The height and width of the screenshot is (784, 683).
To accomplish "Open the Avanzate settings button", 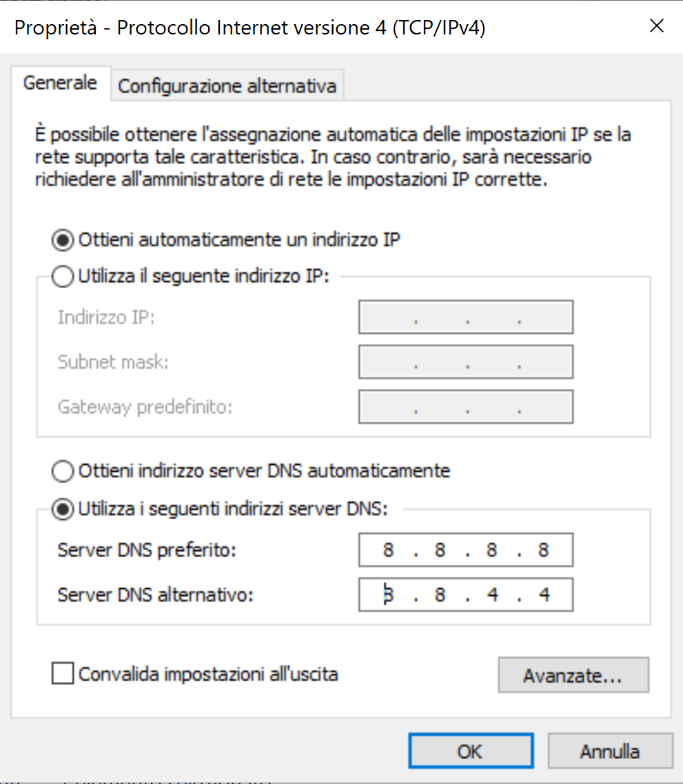I will pyautogui.click(x=573, y=675).
